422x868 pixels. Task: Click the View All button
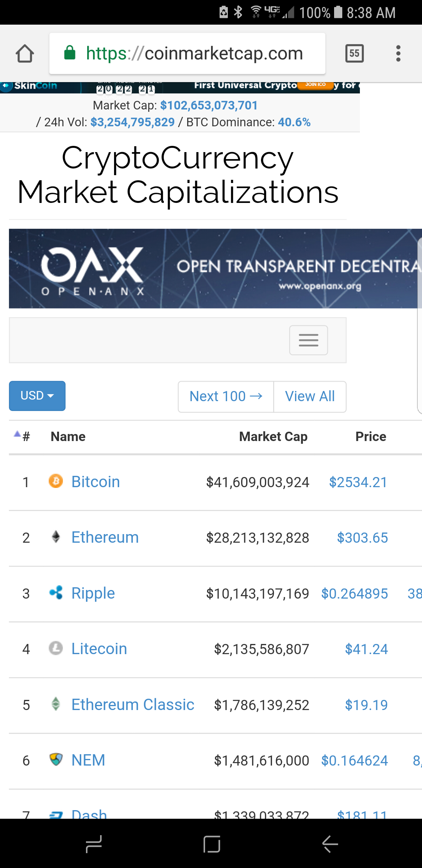(x=310, y=396)
